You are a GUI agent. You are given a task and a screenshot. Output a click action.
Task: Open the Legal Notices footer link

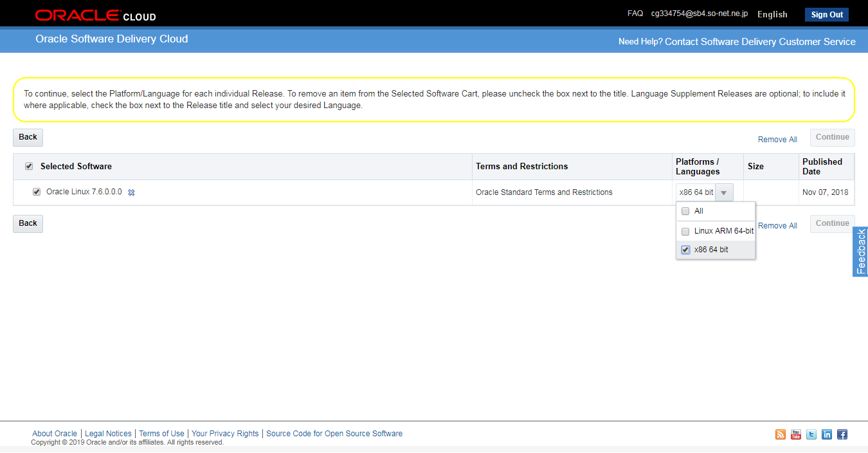pos(108,433)
